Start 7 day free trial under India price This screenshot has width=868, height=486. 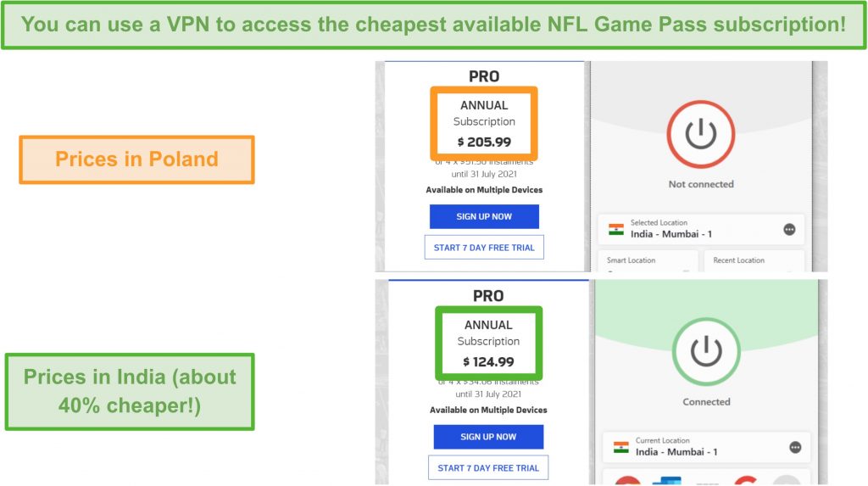tap(488, 467)
